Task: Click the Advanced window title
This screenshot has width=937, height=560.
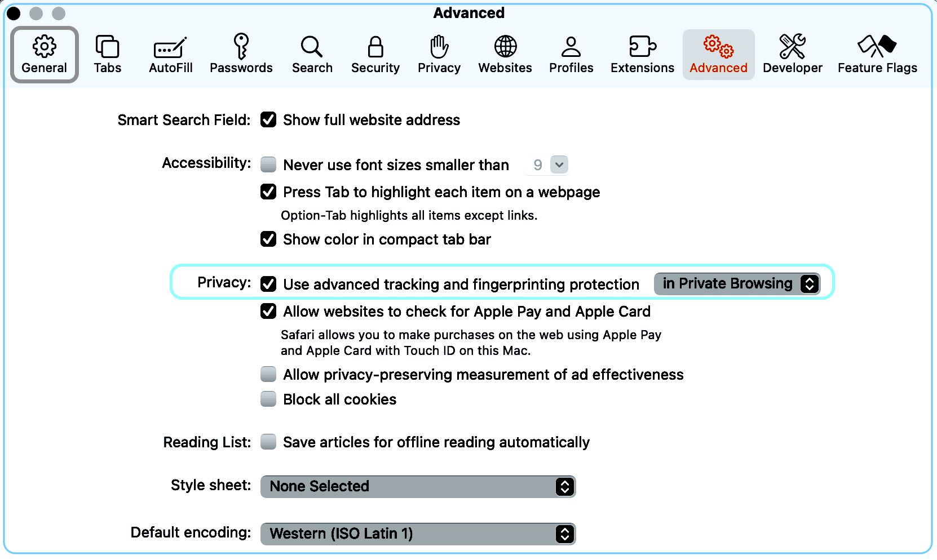Action: 469,13
